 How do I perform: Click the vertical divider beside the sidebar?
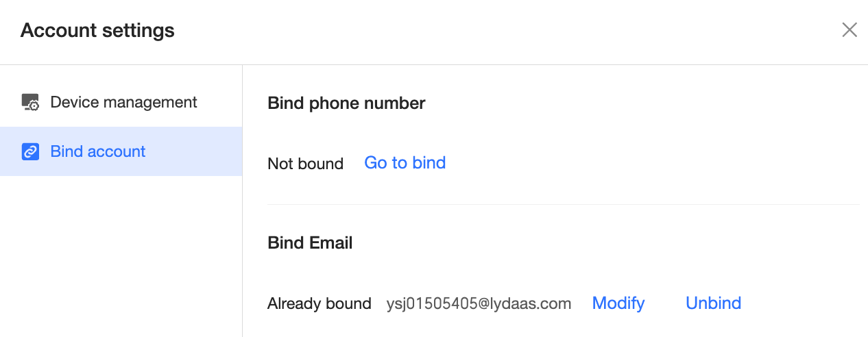tap(242, 201)
